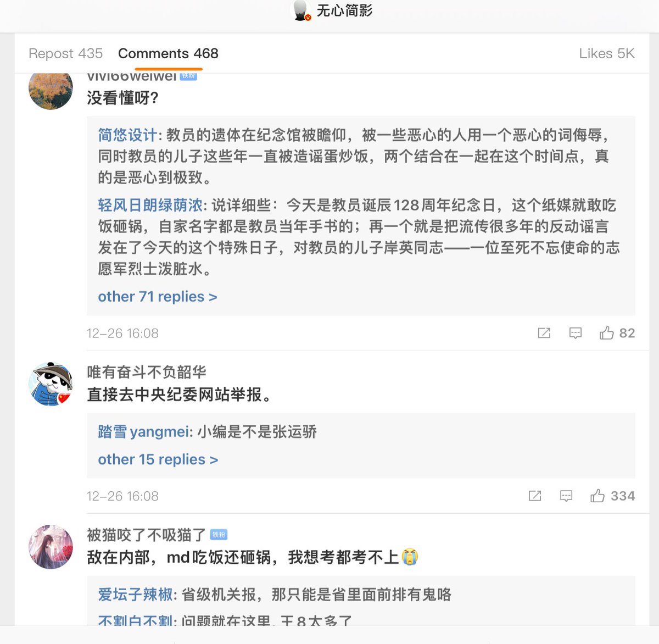Open 简悠设计 user profile link
The width and height of the screenshot is (659, 644).
coord(127,135)
